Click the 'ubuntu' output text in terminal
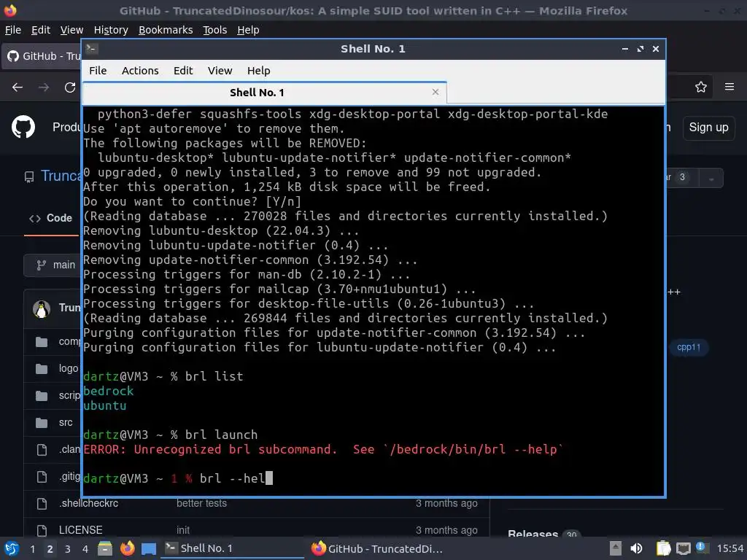The height and width of the screenshot is (560, 747). click(105, 405)
